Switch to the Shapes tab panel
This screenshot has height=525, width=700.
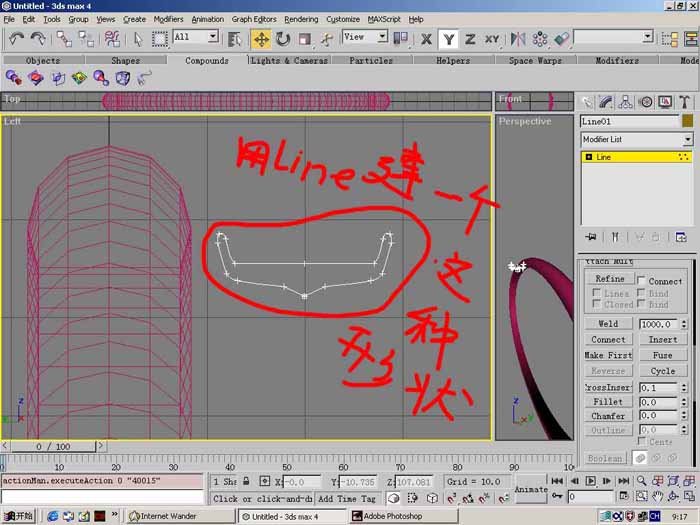[x=125, y=60]
